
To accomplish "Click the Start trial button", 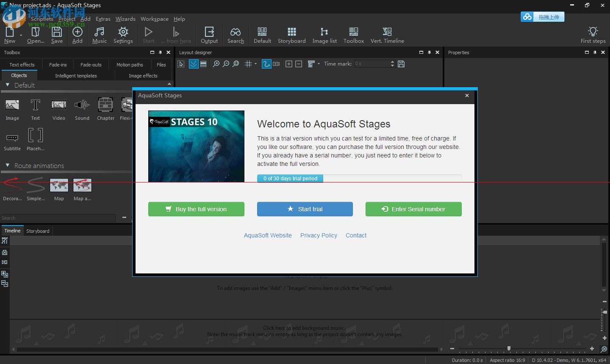I will pos(305,209).
